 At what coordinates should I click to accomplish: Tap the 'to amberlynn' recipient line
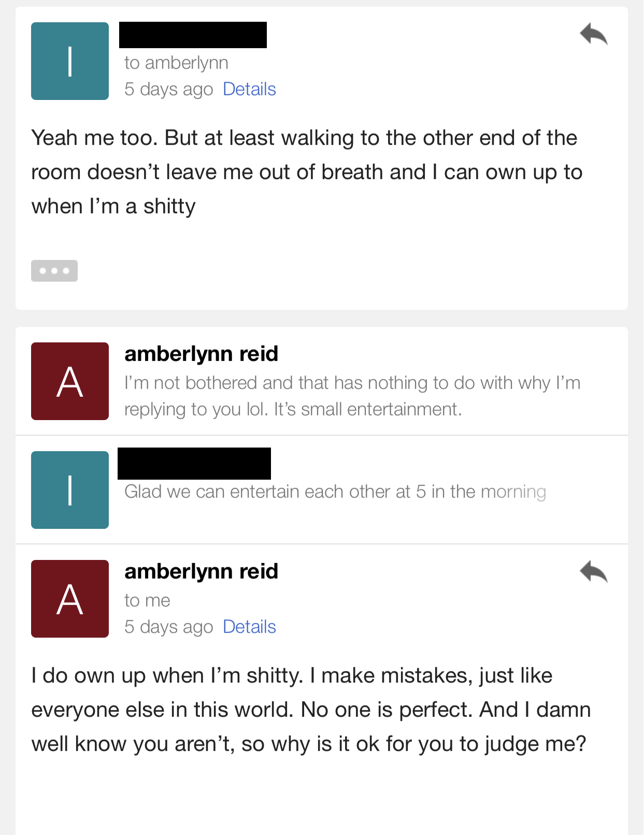pos(176,63)
